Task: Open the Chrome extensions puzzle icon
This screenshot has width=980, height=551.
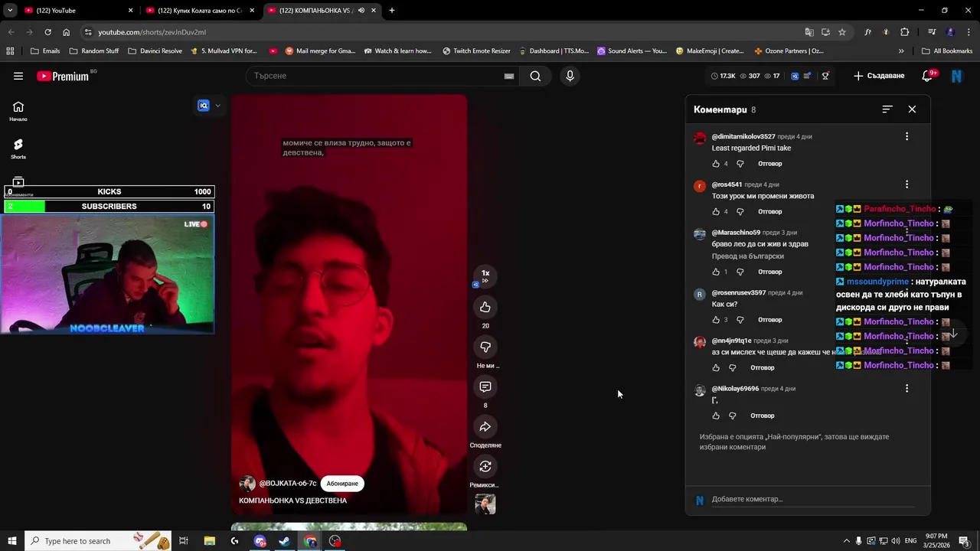Action: pyautogui.click(x=905, y=32)
